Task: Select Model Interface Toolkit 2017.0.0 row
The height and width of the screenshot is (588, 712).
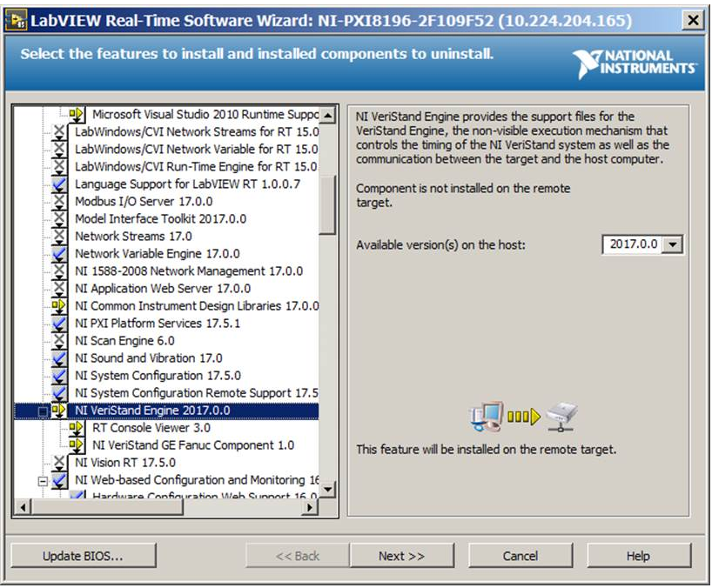Action: click(161, 218)
